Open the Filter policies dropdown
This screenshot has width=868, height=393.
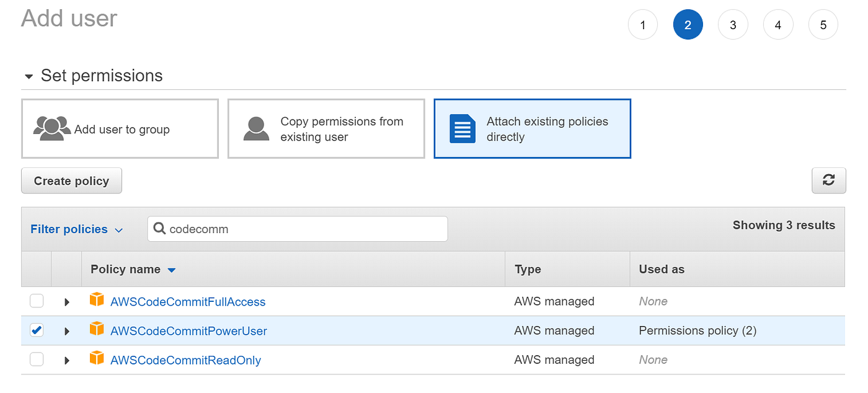[x=76, y=229]
